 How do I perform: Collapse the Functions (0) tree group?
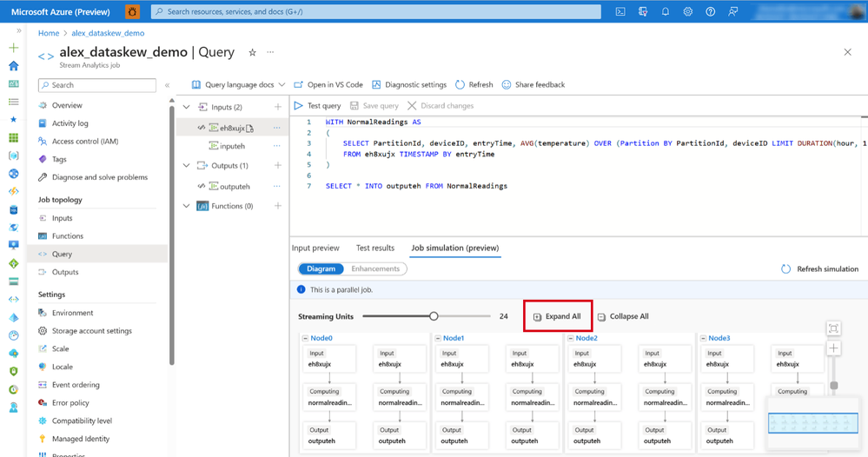click(x=187, y=206)
